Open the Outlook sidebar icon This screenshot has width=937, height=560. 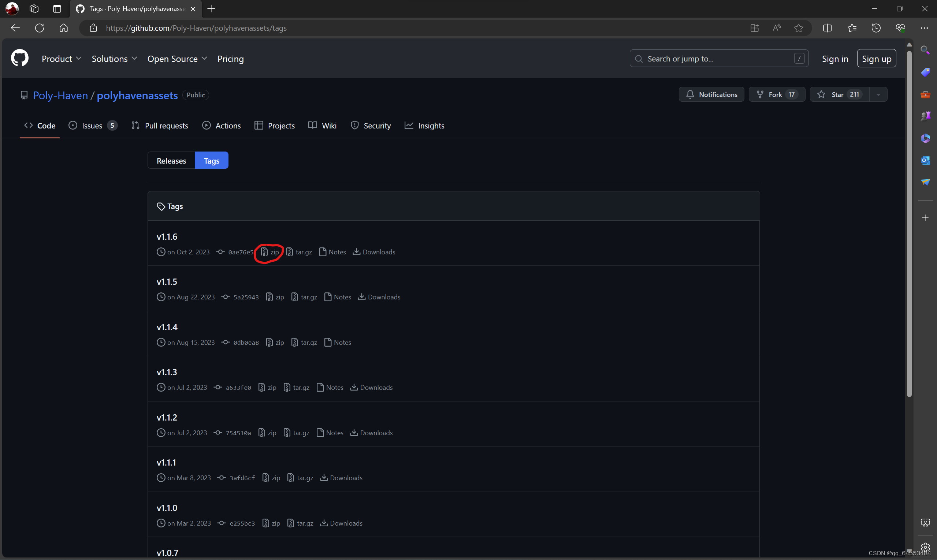pyautogui.click(x=925, y=160)
